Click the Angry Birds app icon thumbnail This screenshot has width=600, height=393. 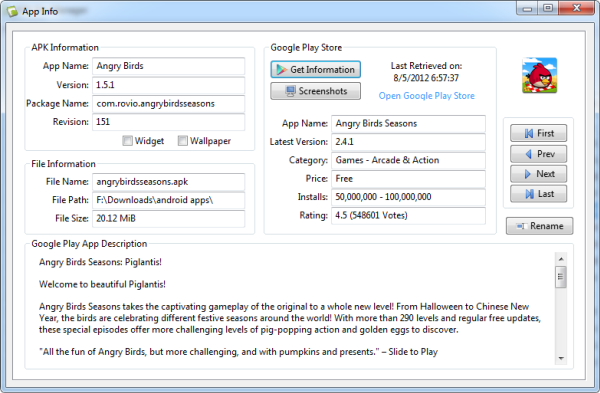tap(540, 75)
